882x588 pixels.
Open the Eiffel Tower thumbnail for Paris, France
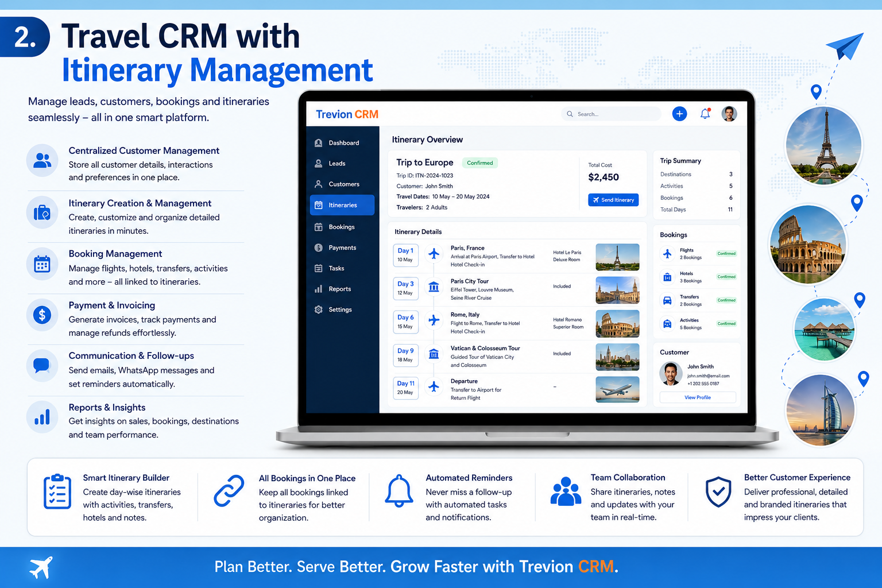[x=617, y=257]
